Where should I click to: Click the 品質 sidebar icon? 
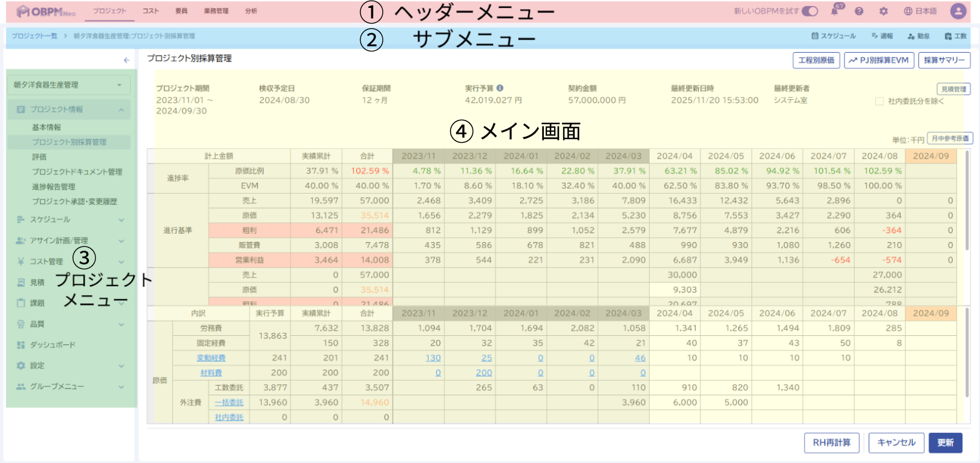[21, 324]
